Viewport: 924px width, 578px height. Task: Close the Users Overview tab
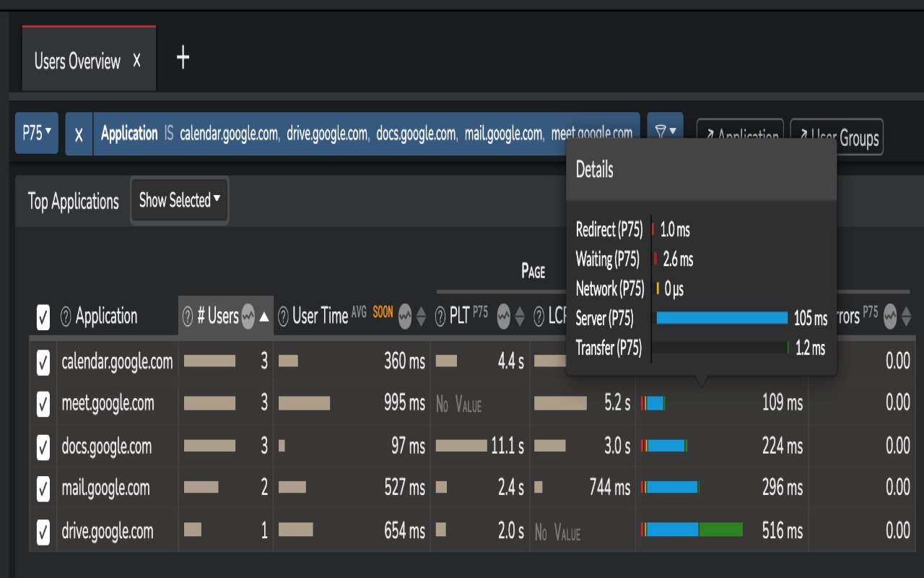(x=137, y=61)
